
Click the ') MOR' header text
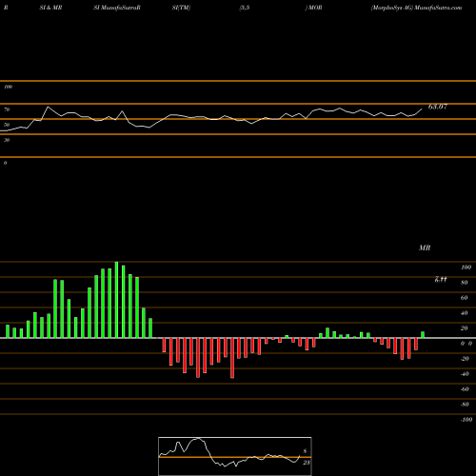[313, 8]
